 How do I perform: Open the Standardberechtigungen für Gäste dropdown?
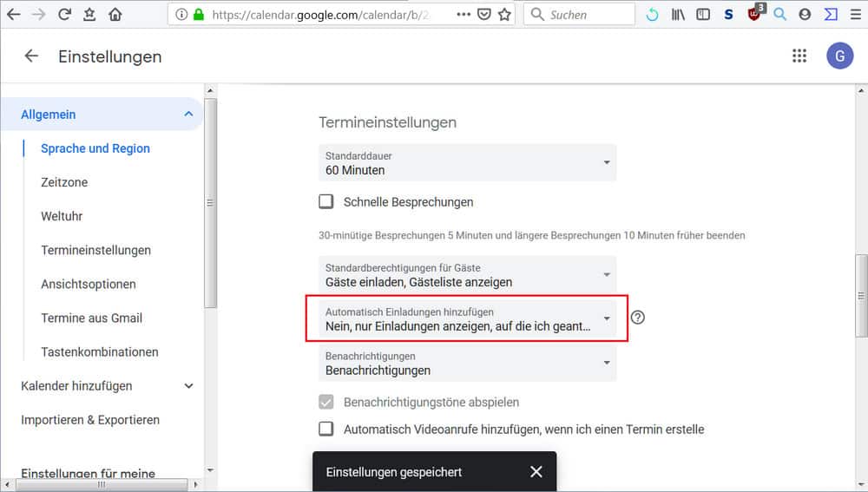(x=467, y=274)
